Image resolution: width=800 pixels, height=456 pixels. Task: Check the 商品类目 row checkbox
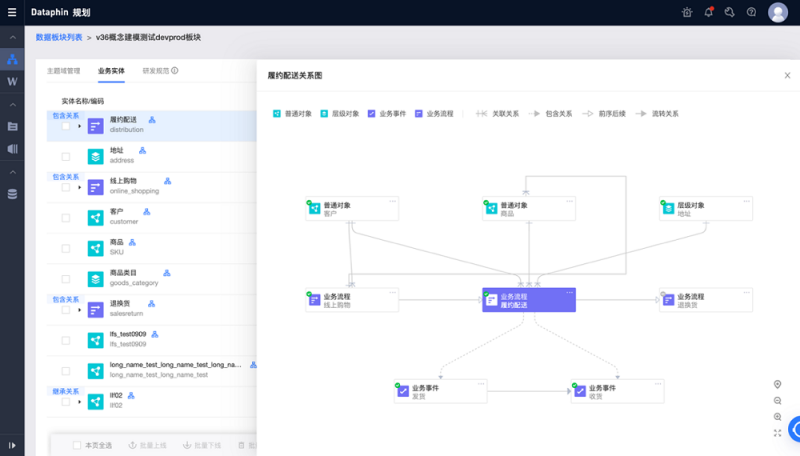click(x=66, y=278)
